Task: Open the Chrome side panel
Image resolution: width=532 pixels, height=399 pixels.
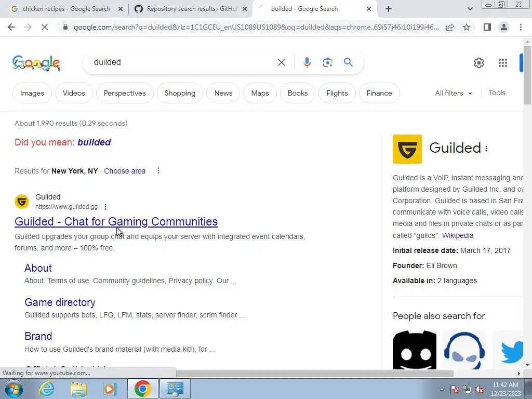Action: tap(487, 27)
